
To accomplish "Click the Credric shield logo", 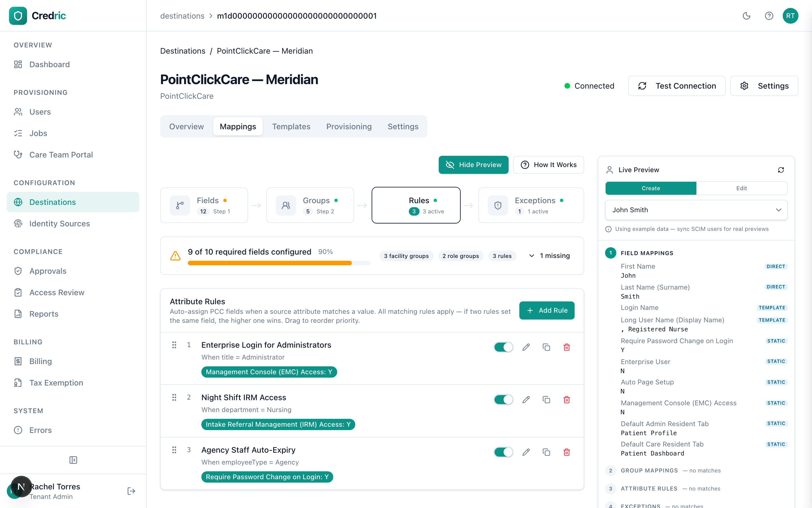I will (18, 16).
